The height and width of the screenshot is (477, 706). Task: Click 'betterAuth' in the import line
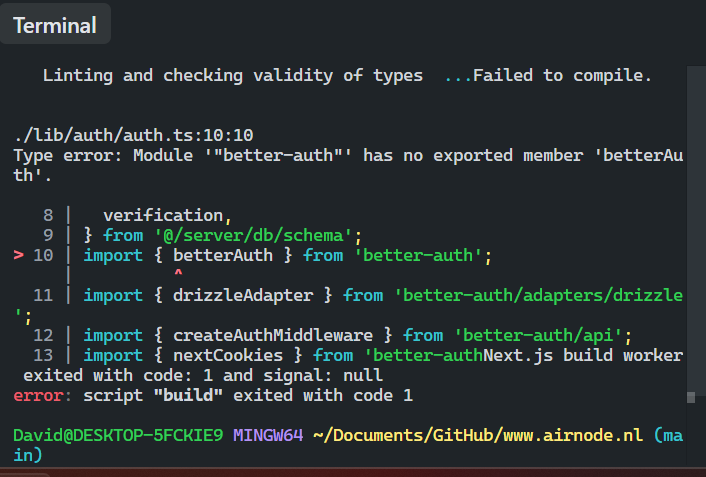click(217, 256)
